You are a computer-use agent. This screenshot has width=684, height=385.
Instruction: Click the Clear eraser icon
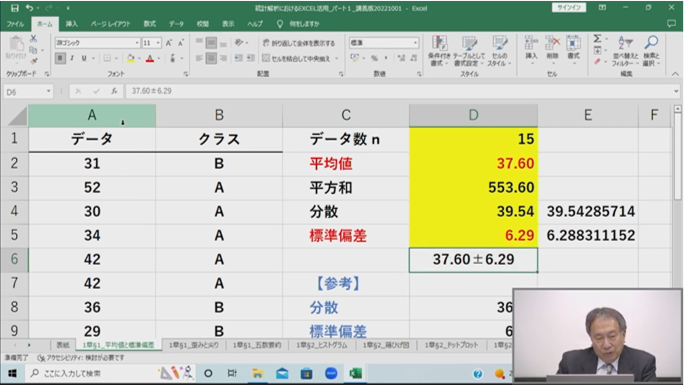click(597, 61)
